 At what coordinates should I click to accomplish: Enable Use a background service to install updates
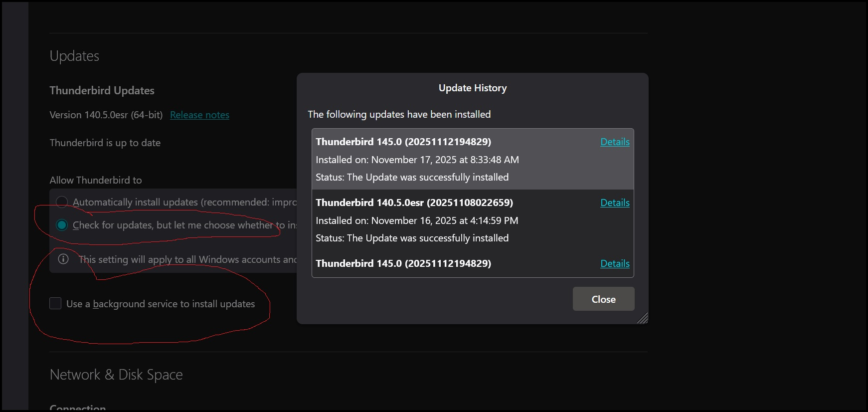click(x=55, y=303)
